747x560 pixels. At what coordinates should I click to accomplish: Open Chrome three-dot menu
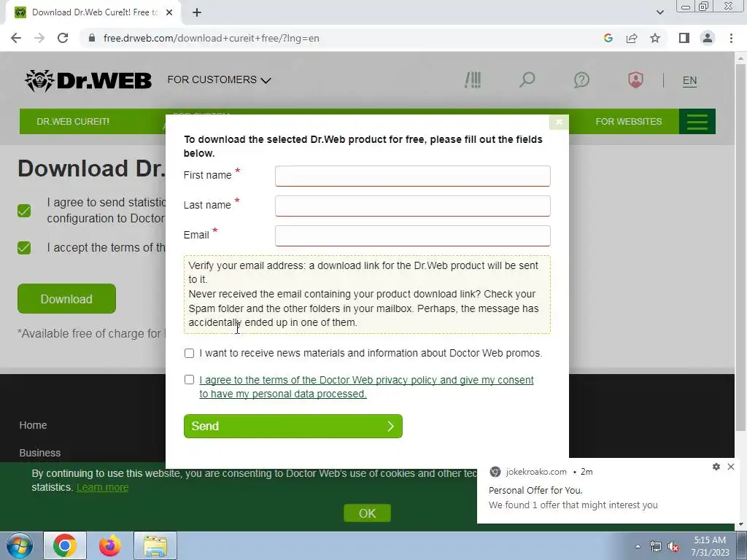tap(731, 38)
